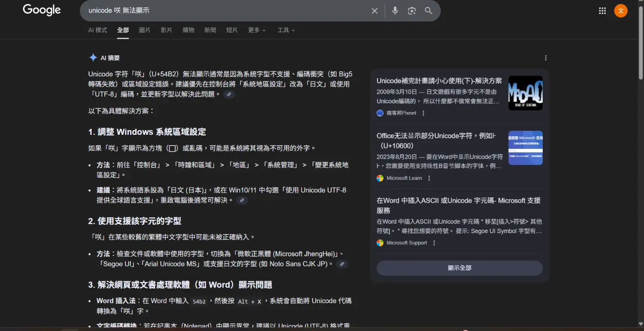Switch to the AI 模式 tab
644x331 pixels.
pos(97,30)
